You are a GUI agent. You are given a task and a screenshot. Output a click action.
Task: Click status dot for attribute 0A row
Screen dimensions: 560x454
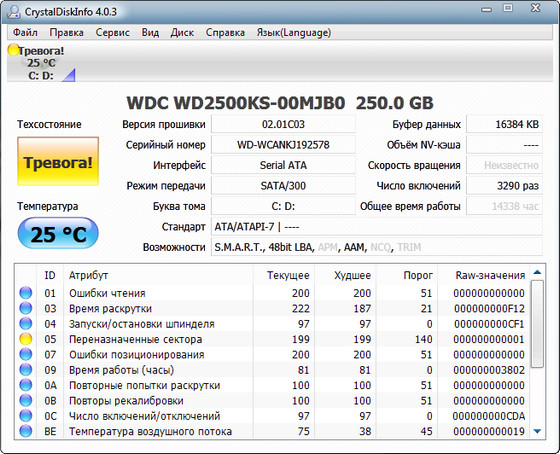(x=26, y=385)
